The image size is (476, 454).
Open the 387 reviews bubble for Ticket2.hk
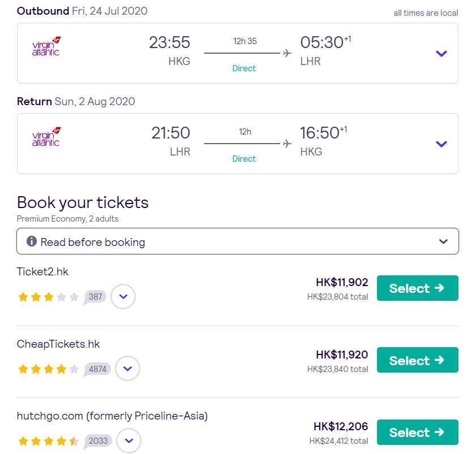95,297
